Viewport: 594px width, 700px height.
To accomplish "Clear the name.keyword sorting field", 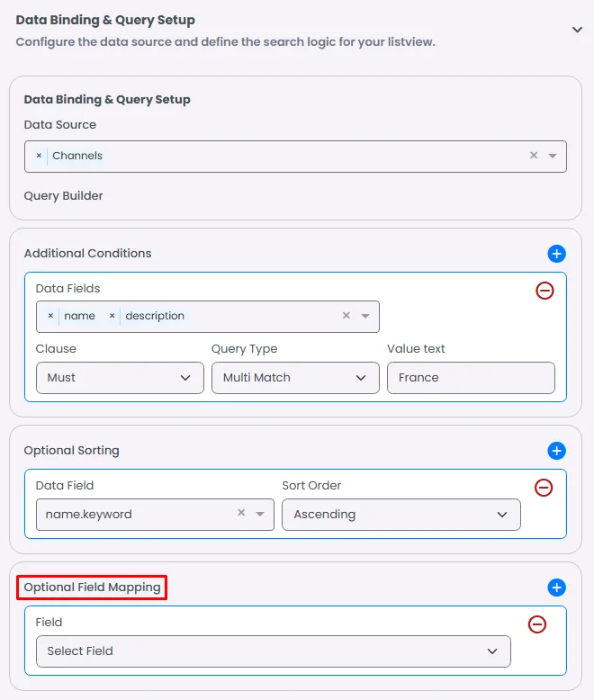I will point(241,513).
